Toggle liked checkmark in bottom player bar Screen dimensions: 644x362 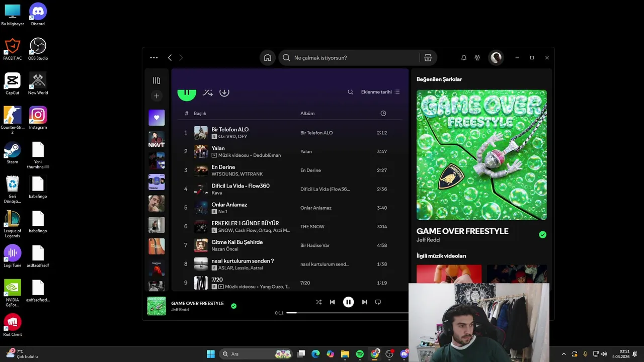233,306
